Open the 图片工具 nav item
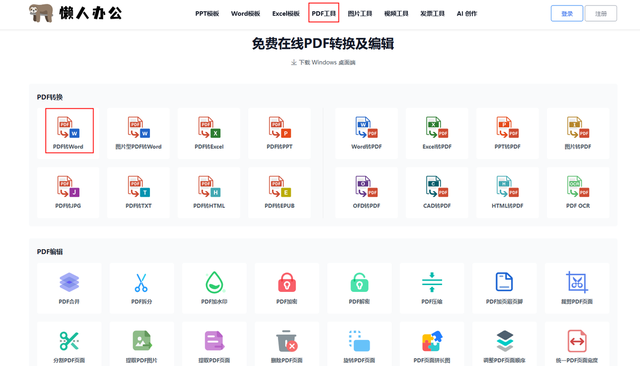Image resolution: width=640 pixels, height=366 pixels. (x=360, y=13)
